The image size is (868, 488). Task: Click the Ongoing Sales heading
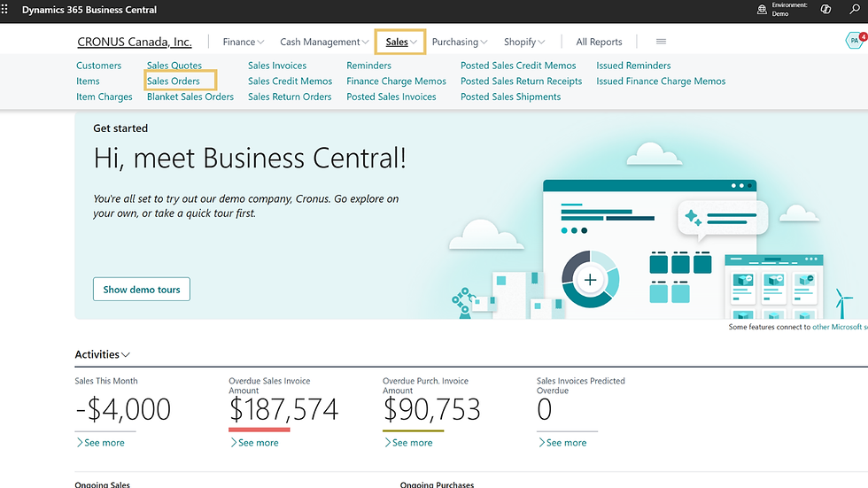tap(103, 484)
